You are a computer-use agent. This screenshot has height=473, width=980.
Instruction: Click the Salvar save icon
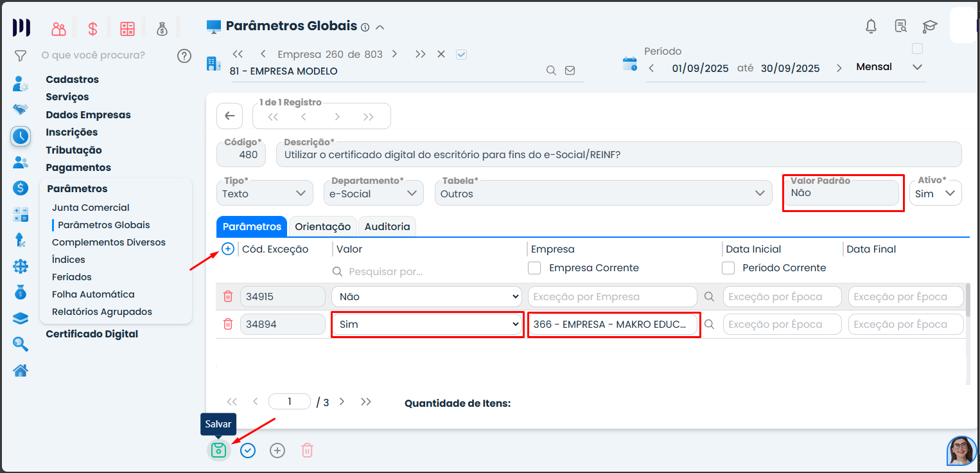click(218, 450)
